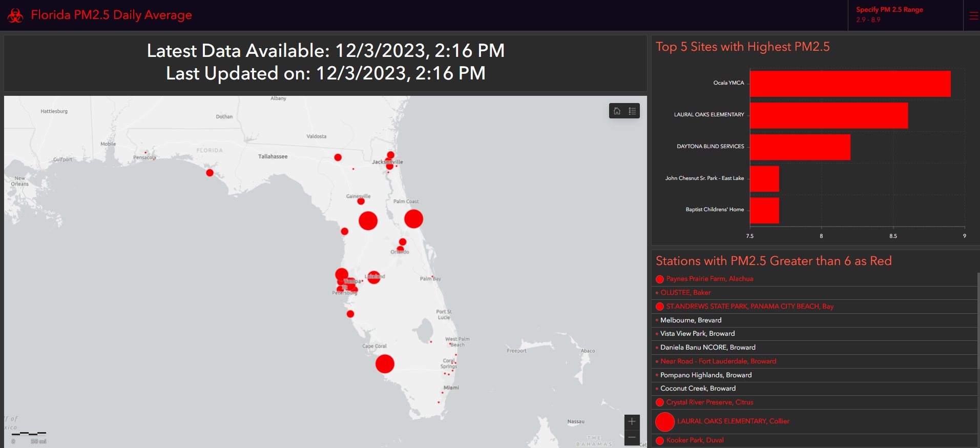Open the map legend icon
980x448 pixels.
[x=632, y=111]
